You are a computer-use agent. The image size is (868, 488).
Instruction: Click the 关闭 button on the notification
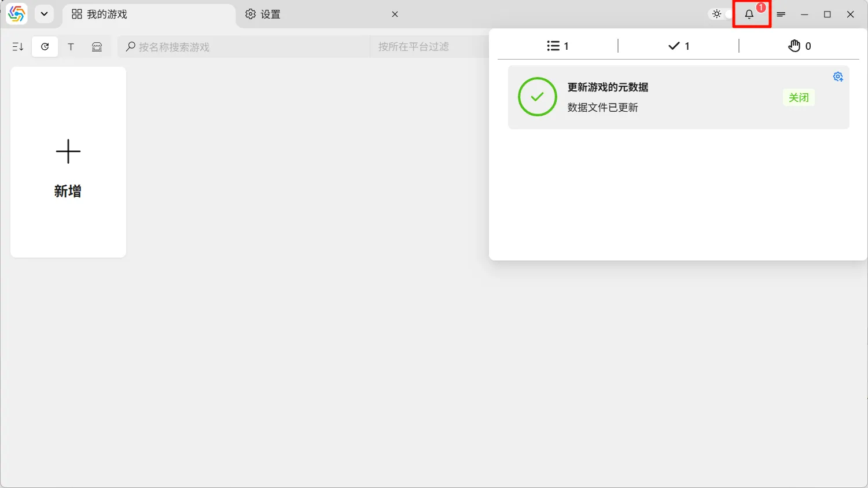point(799,97)
